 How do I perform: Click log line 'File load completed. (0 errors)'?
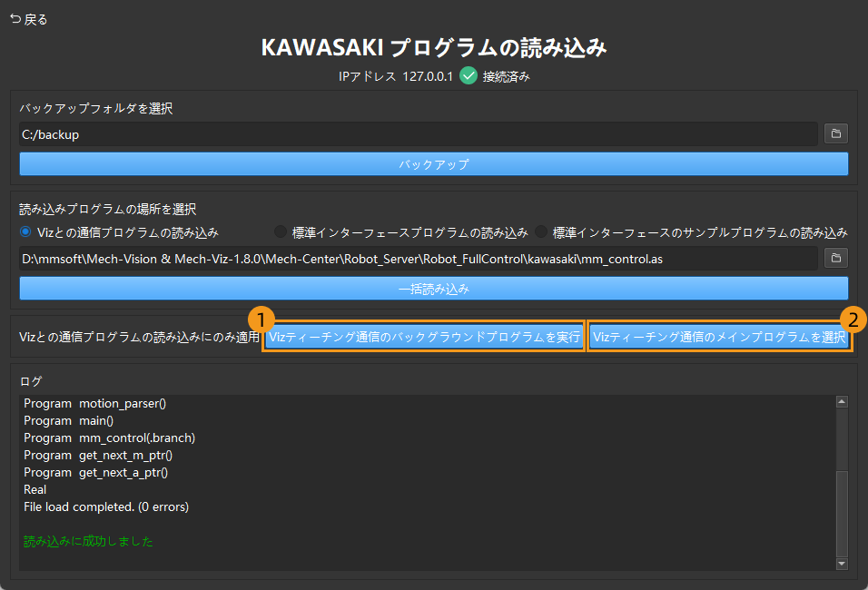(106, 506)
